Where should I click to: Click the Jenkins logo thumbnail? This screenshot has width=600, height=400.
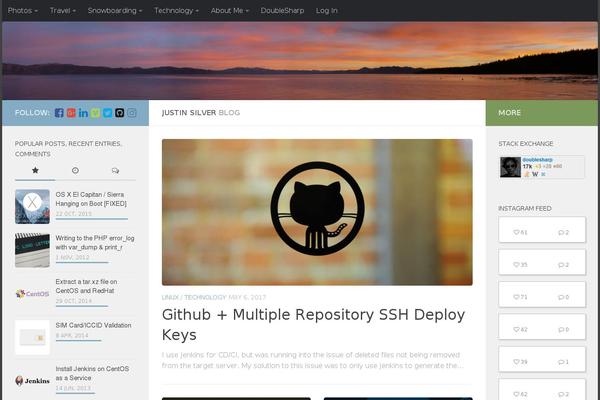[x=33, y=381]
